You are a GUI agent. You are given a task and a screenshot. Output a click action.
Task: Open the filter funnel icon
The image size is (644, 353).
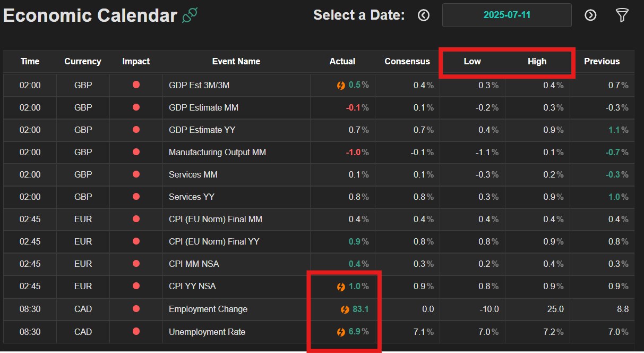[622, 15]
